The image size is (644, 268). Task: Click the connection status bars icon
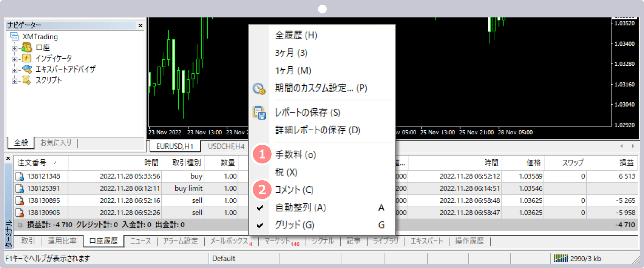pos(560,258)
